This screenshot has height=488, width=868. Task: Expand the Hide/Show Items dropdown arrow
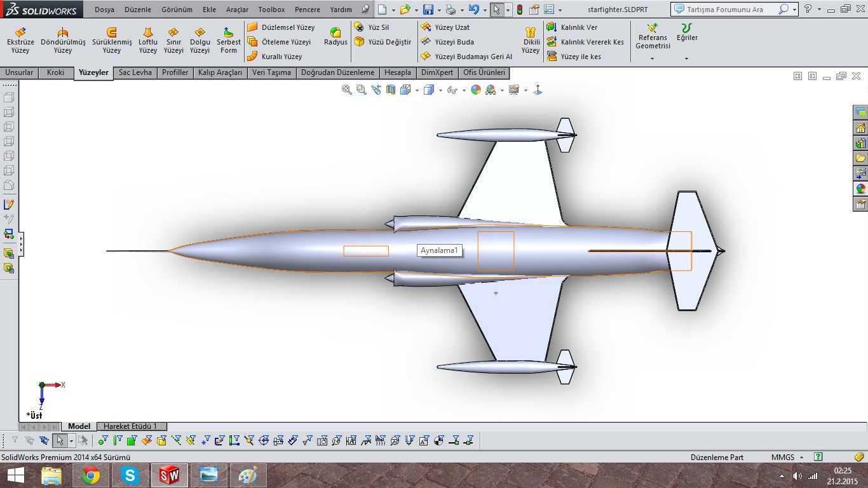pyautogui.click(x=464, y=91)
